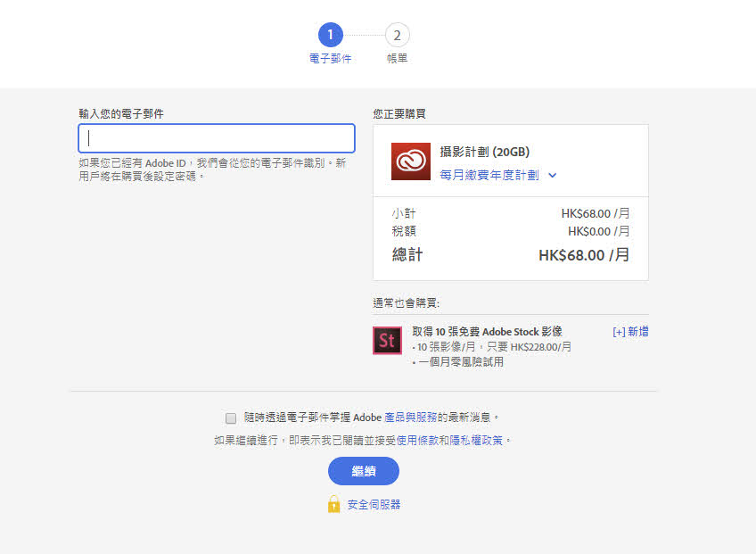Click the 輸入您的電子郵件 field label
This screenshot has height=554, width=756.
[121, 114]
